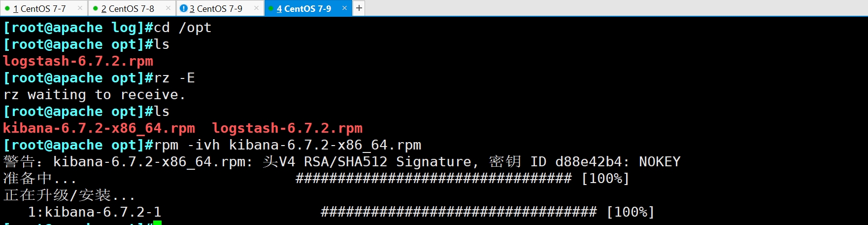
Task: Click the green status dot on 4 CentOS 7-9
Action: click(x=271, y=8)
